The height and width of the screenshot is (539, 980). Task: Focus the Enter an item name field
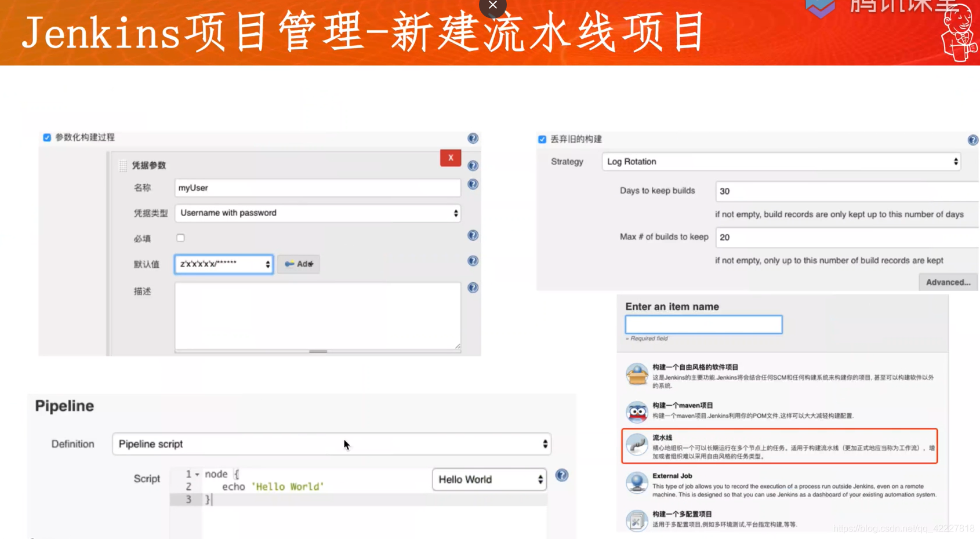point(703,325)
